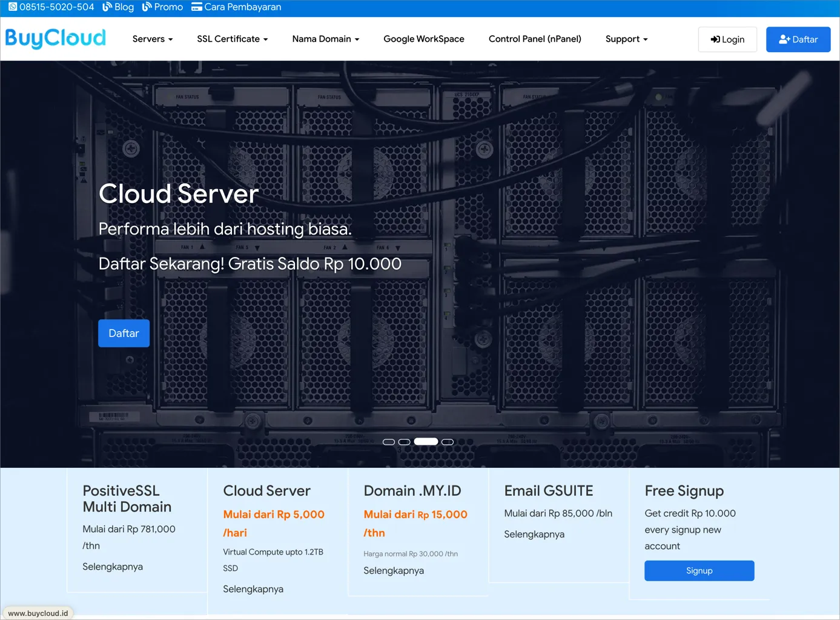Click the Daftar button on the hero banner
The height and width of the screenshot is (620, 840).
(124, 333)
